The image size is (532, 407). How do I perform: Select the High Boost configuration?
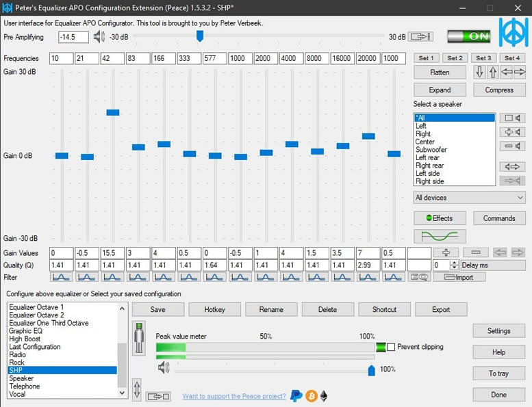(62, 339)
